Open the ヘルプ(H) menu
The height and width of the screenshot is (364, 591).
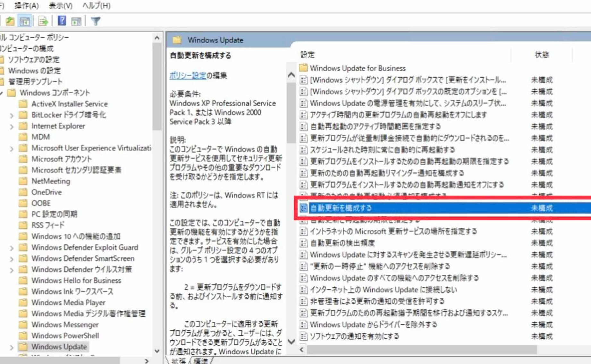[x=96, y=5]
